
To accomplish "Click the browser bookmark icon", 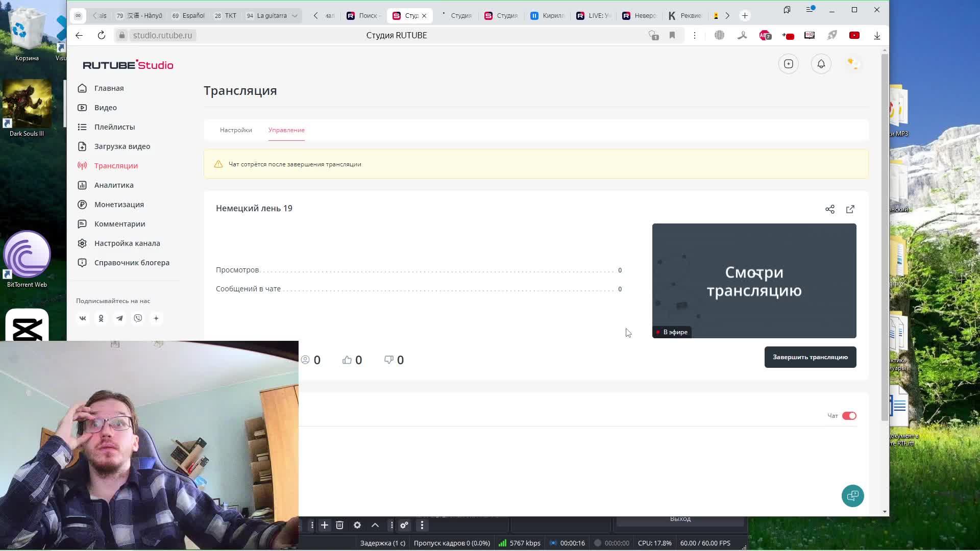I will pyautogui.click(x=672, y=35).
